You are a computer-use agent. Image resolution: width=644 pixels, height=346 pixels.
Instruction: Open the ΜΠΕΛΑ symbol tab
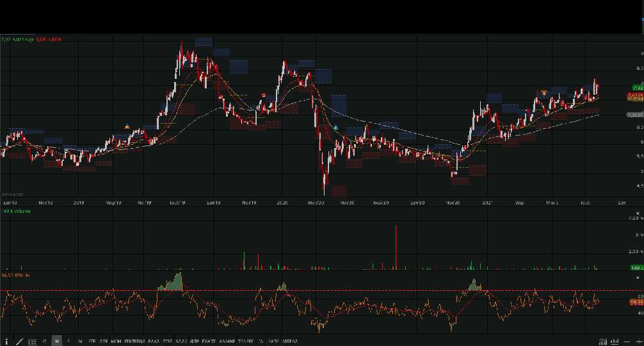289,342
